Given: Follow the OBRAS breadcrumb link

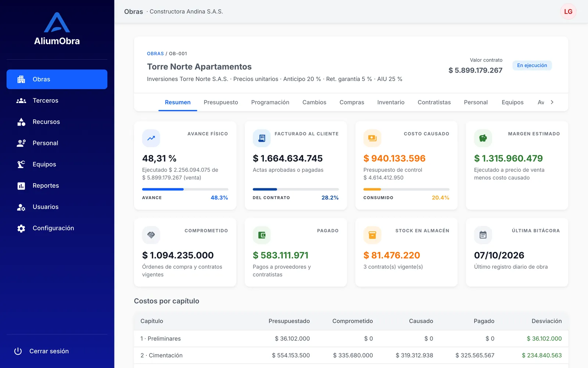Looking at the screenshot, I should point(155,54).
